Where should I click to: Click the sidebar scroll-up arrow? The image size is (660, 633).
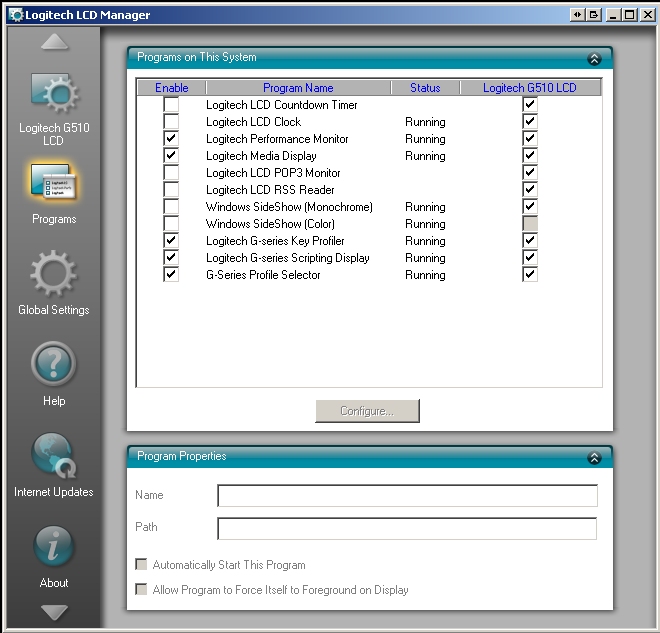tap(54, 42)
